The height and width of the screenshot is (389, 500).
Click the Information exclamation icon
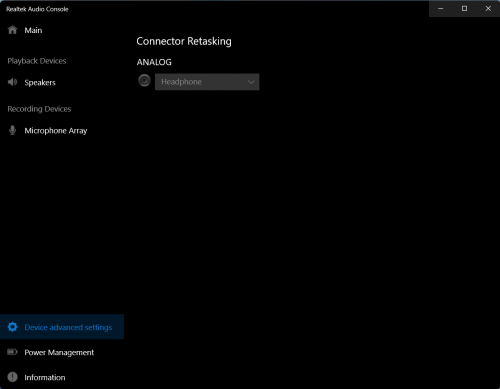coord(12,377)
